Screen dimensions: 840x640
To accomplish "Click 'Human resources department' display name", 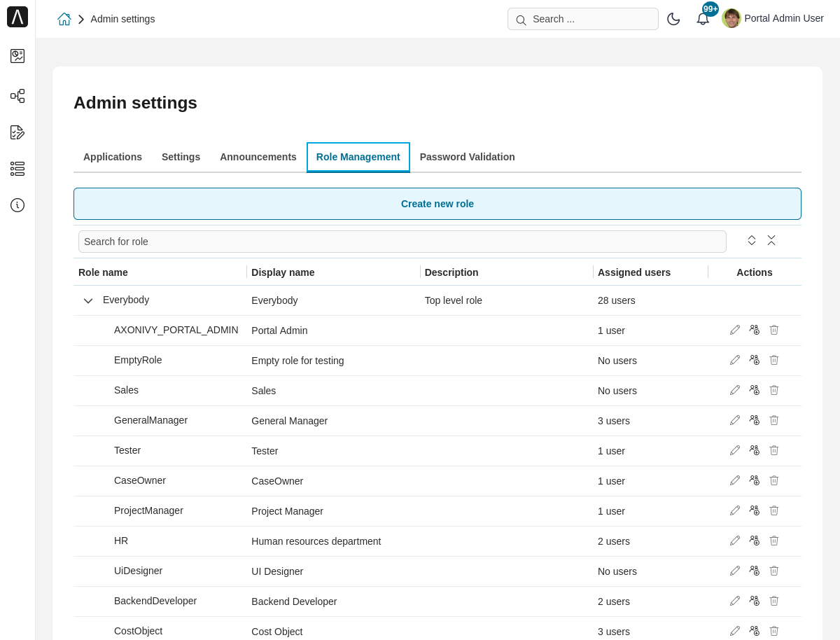I will (316, 541).
